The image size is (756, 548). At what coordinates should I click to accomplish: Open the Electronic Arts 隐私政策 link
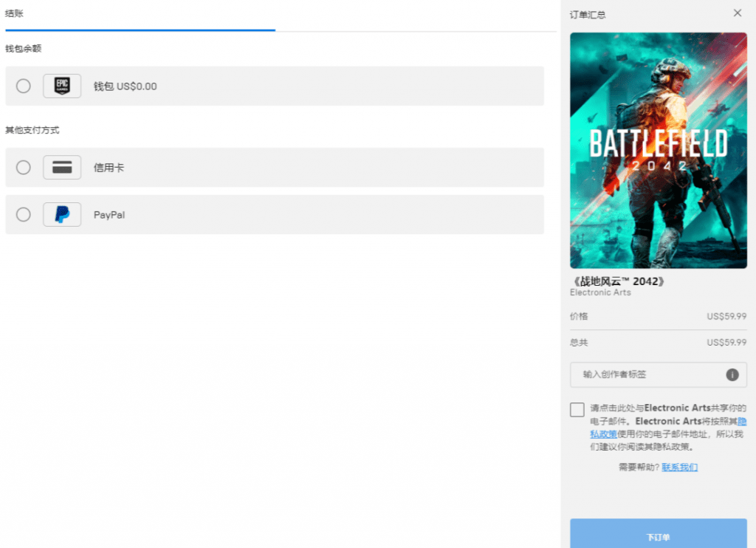tap(668, 428)
